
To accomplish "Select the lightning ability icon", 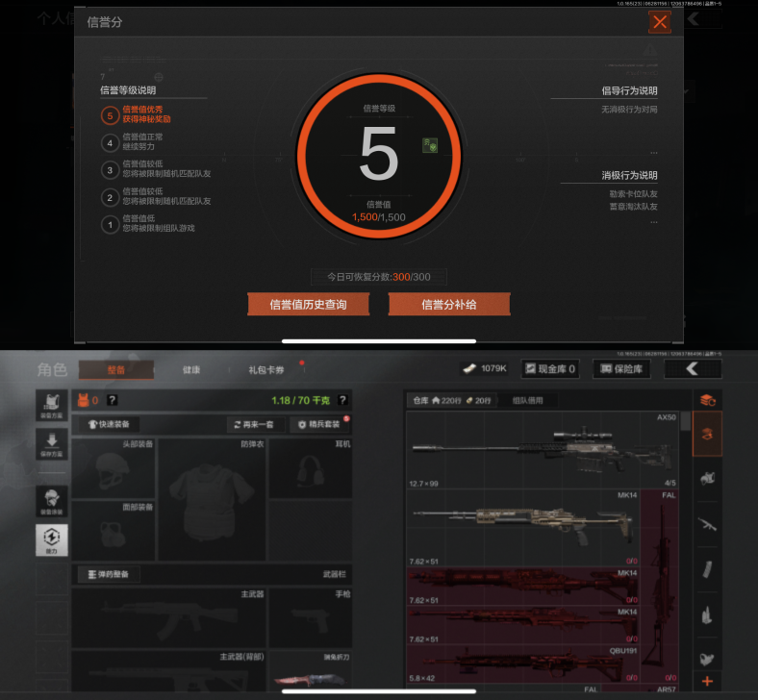I will [x=52, y=540].
